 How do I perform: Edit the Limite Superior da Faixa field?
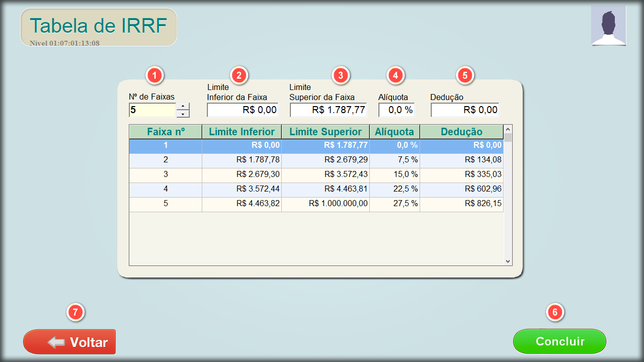click(x=328, y=110)
